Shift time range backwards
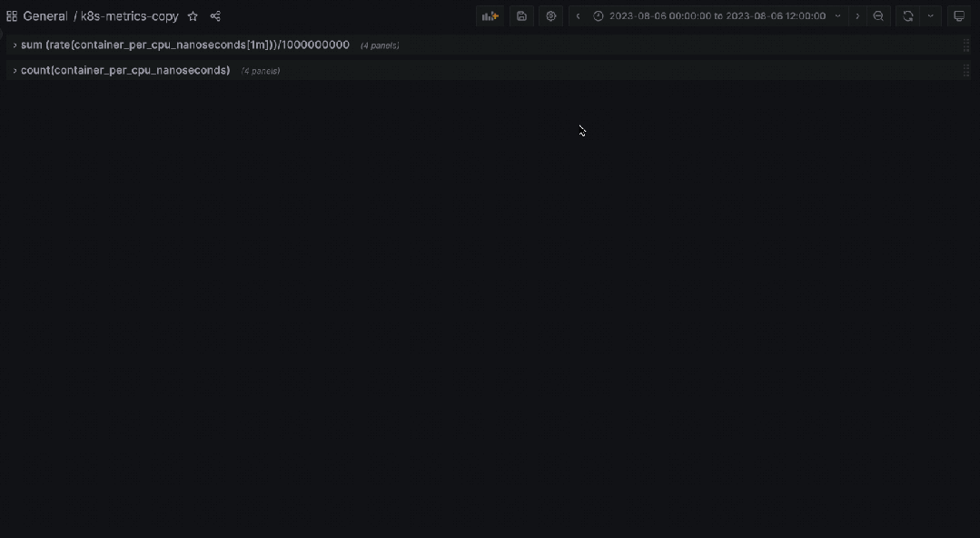This screenshot has height=538, width=980. [578, 16]
